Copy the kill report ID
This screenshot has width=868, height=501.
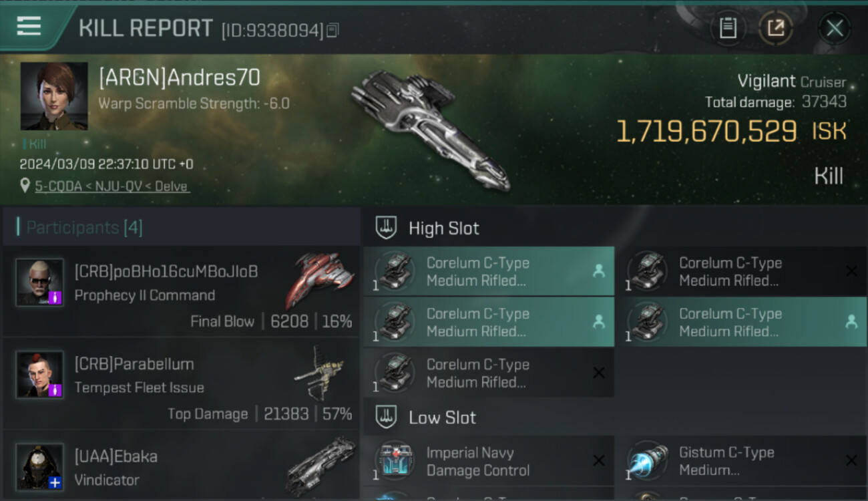[333, 30]
